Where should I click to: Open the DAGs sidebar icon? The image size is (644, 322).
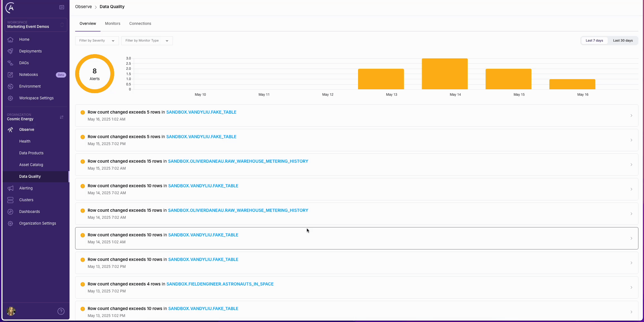10,63
